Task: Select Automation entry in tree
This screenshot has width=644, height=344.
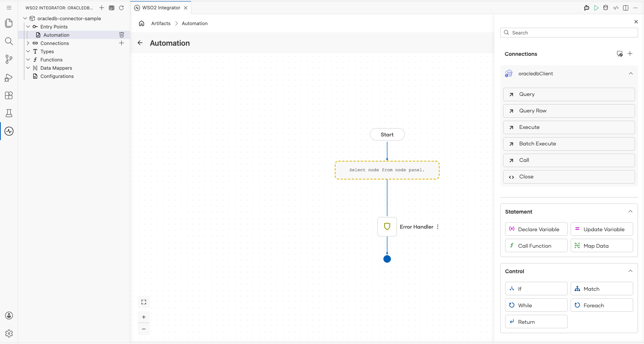Action: (56, 35)
